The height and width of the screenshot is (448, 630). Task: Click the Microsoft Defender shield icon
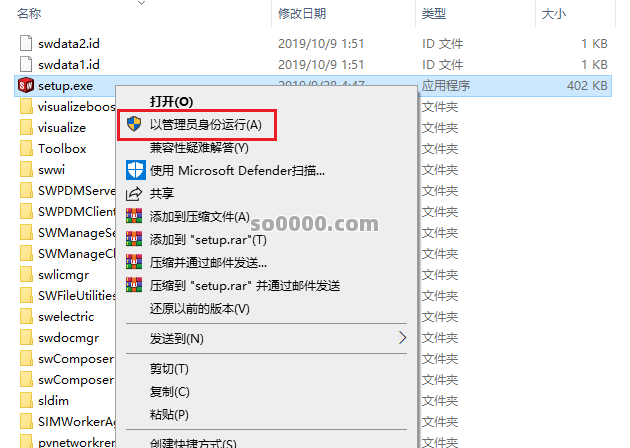135,170
